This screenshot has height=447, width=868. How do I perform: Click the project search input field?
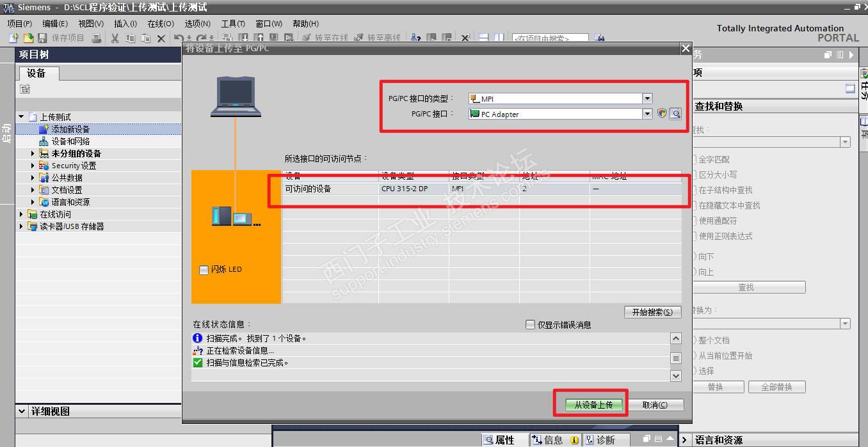550,38
